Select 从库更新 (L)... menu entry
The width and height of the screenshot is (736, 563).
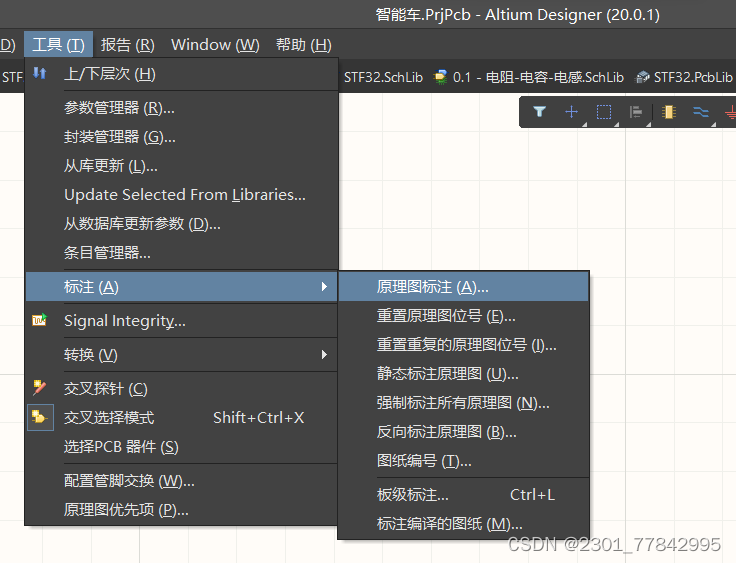(x=182, y=166)
